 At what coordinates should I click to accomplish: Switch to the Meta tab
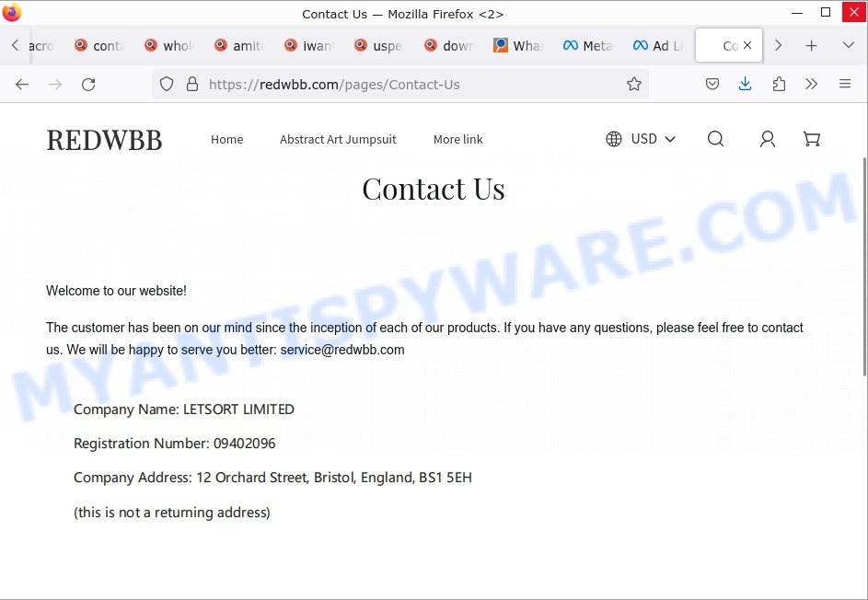click(x=588, y=45)
